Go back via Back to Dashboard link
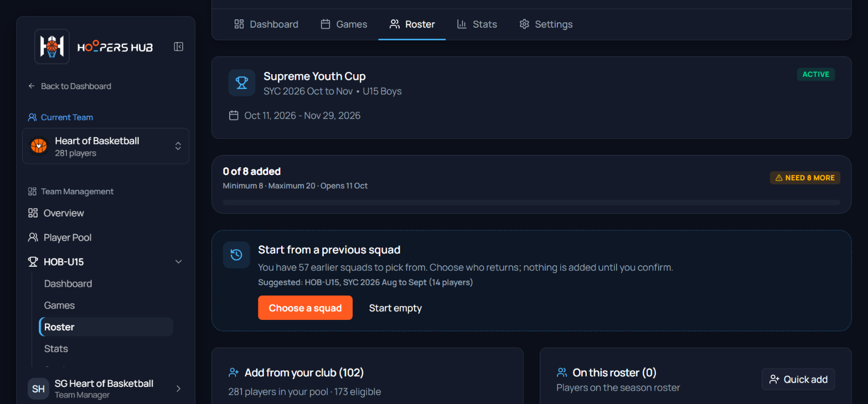The width and height of the screenshot is (868, 404). click(x=70, y=86)
